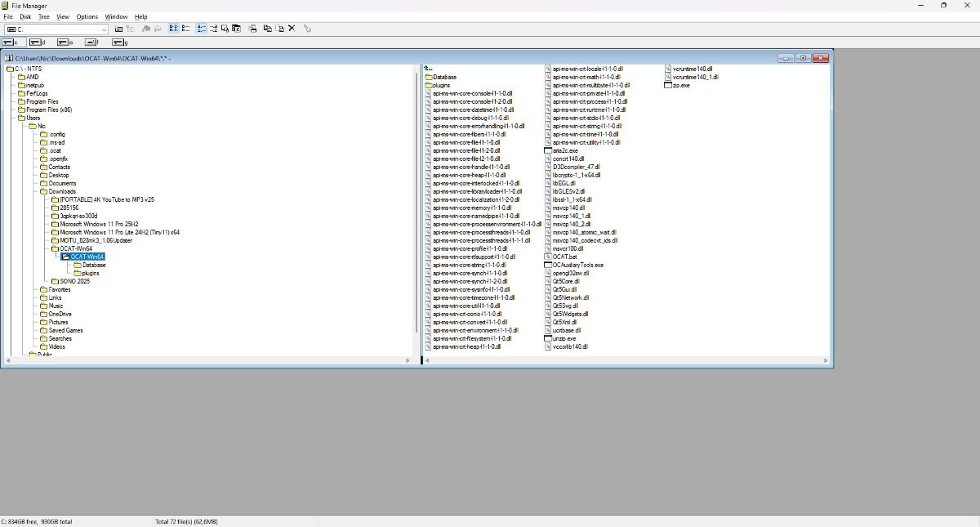
Task: Open the Options menu
Action: (87, 16)
